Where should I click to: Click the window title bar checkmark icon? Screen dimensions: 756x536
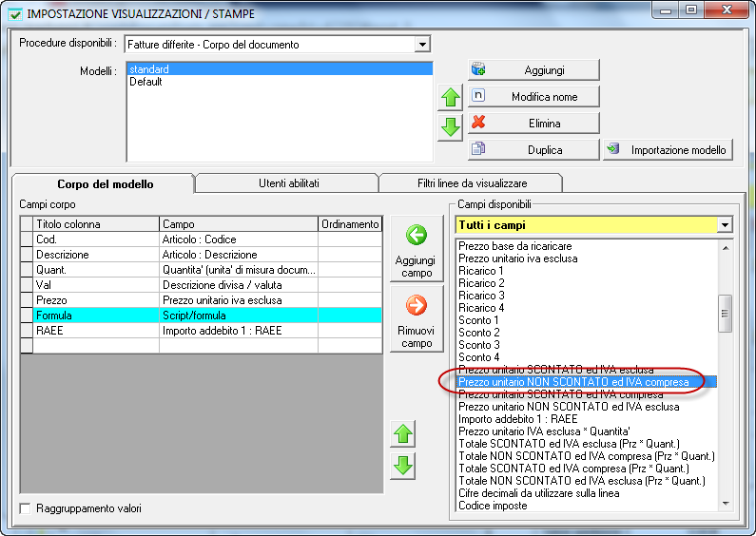click(x=15, y=14)
